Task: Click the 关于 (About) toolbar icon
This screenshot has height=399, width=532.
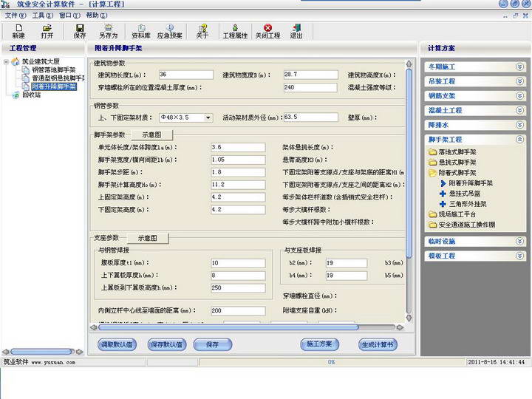Action: [x=202, y=30]
